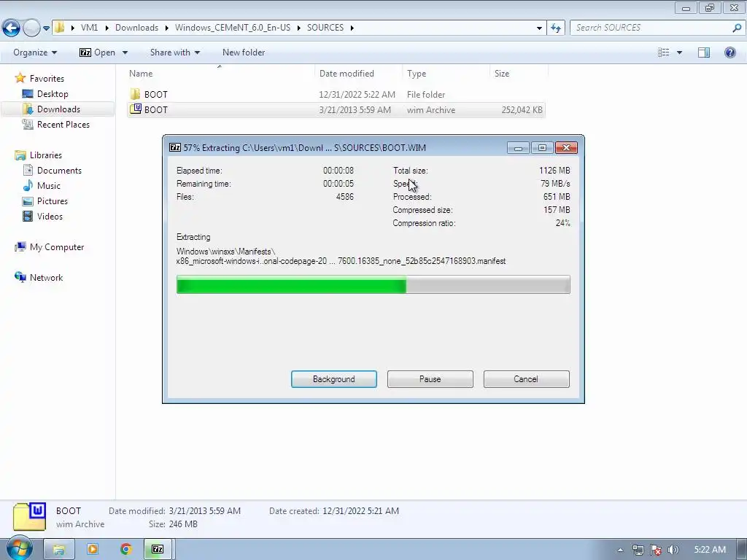Open Explorer help icon

pyautogui.click(x=729, y=52)
